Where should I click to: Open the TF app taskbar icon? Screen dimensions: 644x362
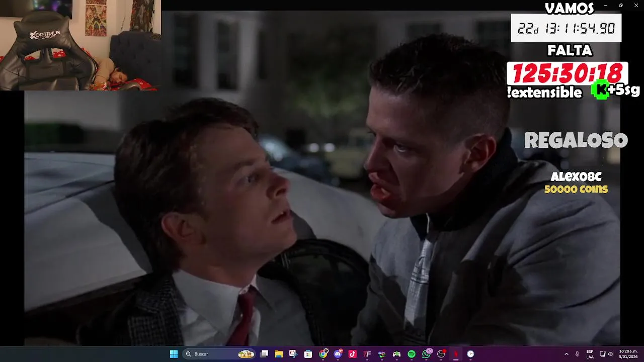[367, 354]
